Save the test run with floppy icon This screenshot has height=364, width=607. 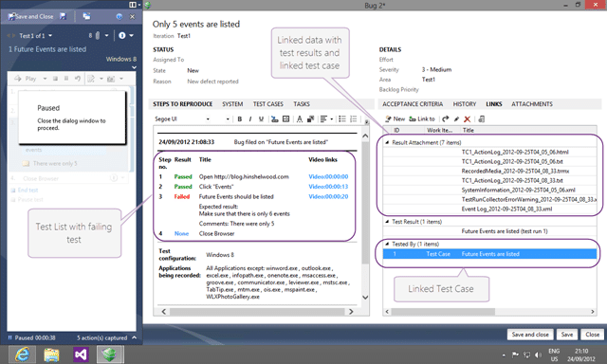pyautogui.click(x=63, y=16)
